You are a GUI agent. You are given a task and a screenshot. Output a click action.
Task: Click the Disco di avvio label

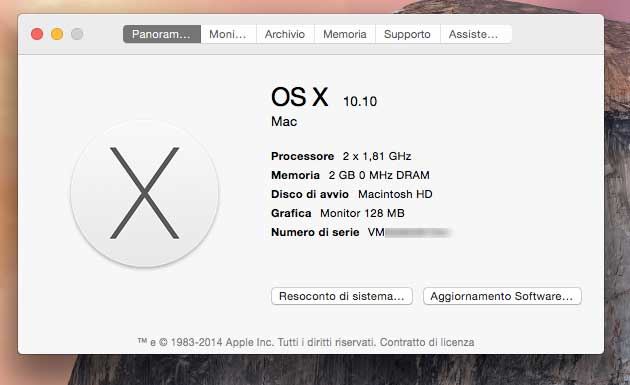click(310, 194)
